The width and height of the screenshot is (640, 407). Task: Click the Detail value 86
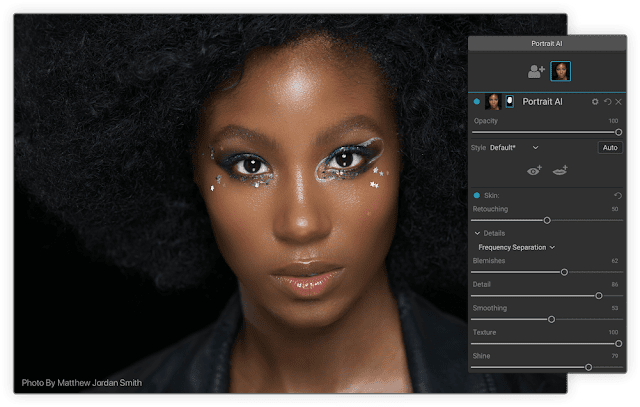coord(615,285)
